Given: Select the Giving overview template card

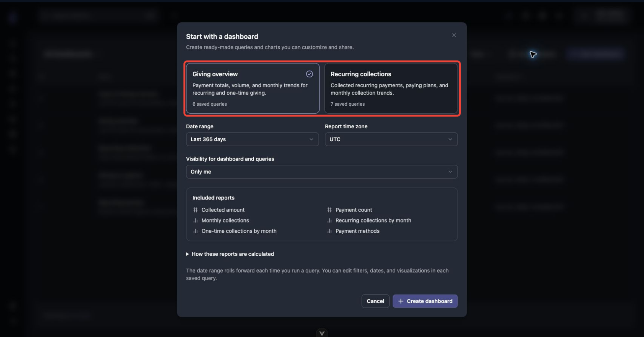Looking at the screenshot, I should (253, 88).
